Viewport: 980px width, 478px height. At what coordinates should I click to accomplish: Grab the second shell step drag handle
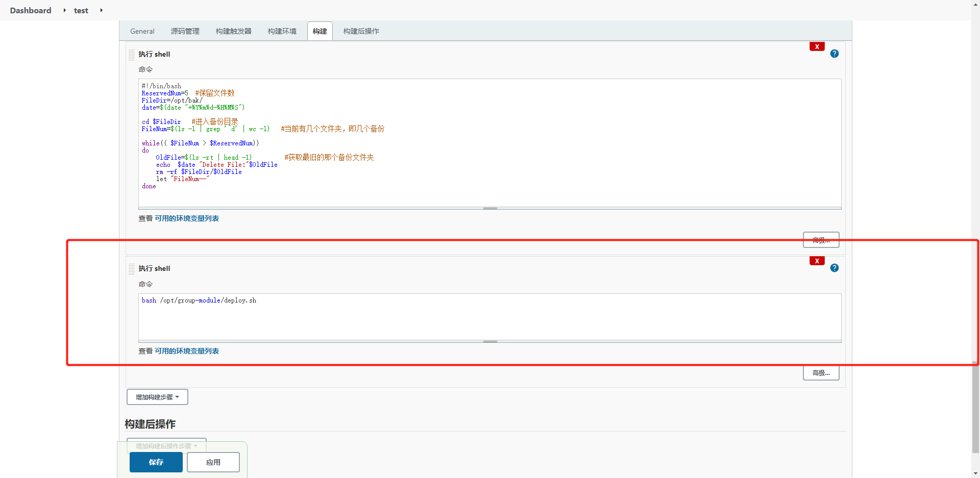(132, 269)
